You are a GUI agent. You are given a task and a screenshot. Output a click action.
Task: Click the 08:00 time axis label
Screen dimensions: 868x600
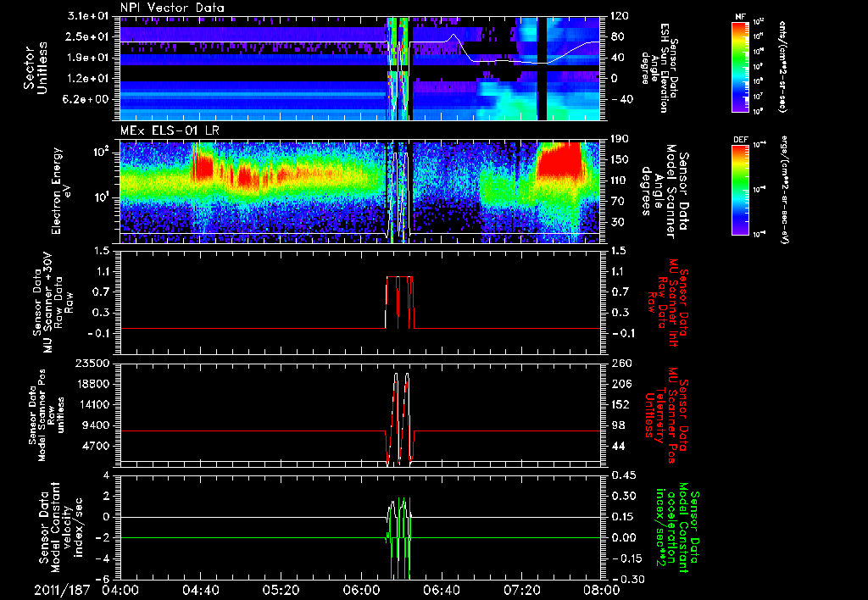coord(602,590)
